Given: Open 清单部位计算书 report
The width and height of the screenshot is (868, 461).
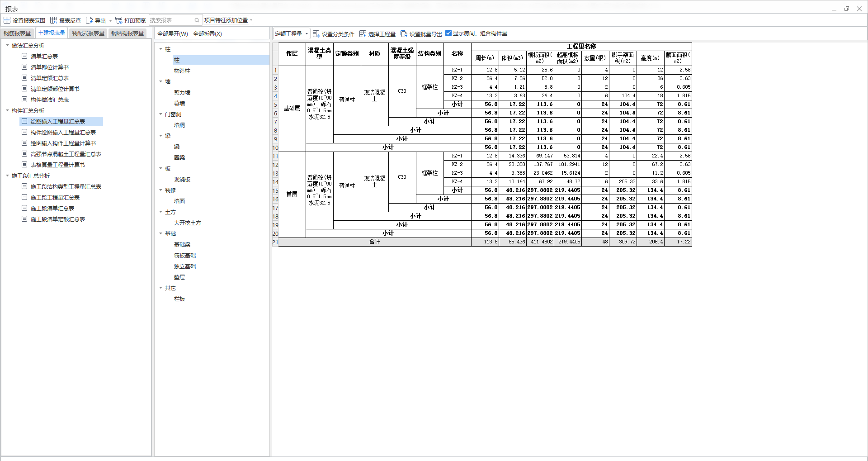Looking at the screenshot, I should pos(49,67).
